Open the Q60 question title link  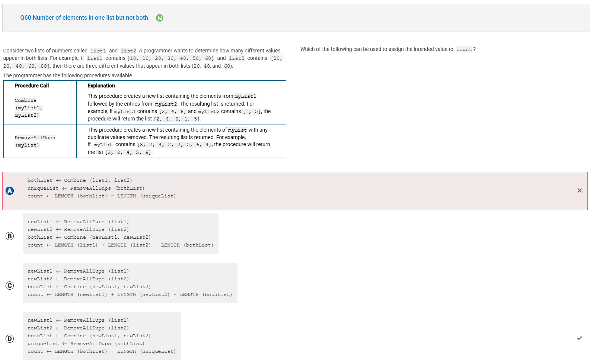(84, 18)
